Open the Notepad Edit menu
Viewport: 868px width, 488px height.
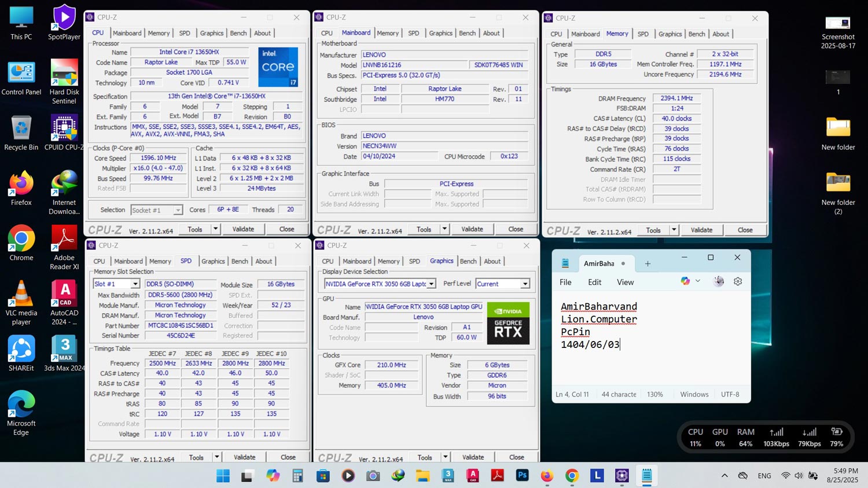click(595, 282)
